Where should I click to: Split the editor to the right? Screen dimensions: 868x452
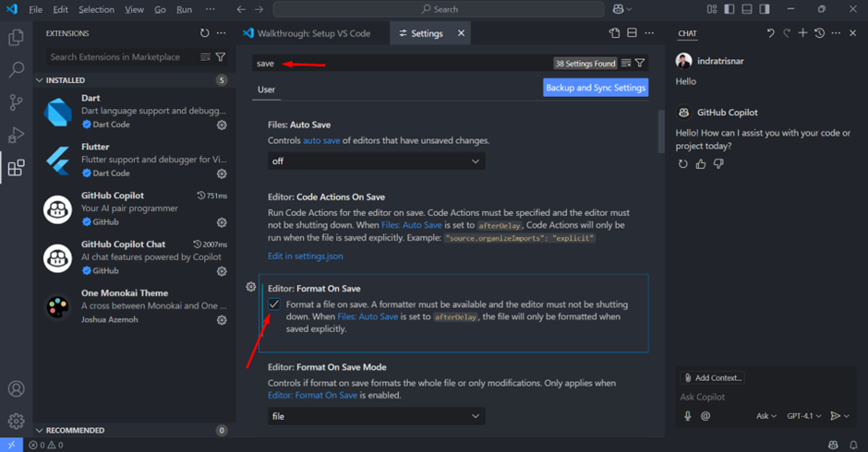[633, 33]
